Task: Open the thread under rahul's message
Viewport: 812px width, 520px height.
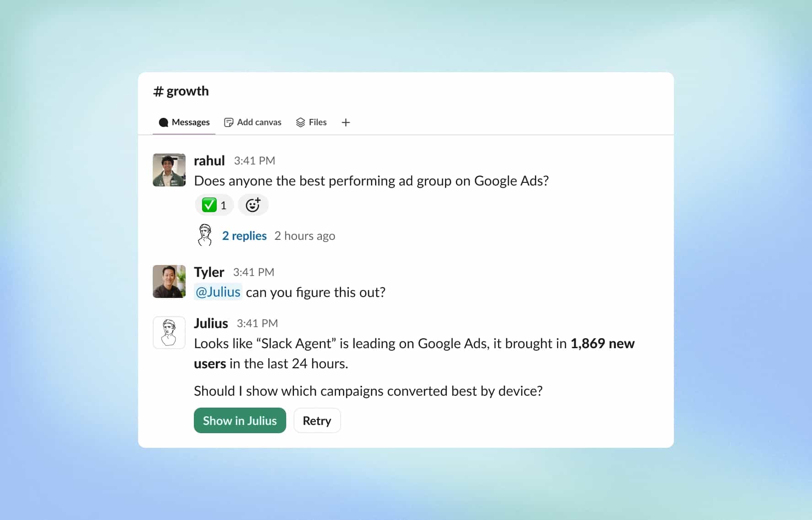Action: pyautogui.click(x=244, y=236)
